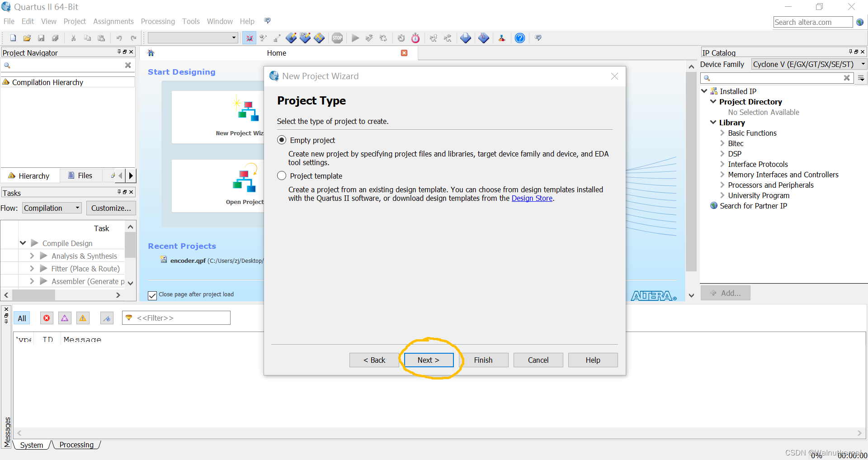Click Finish in New Project Wizard

[x=483, y=360]
